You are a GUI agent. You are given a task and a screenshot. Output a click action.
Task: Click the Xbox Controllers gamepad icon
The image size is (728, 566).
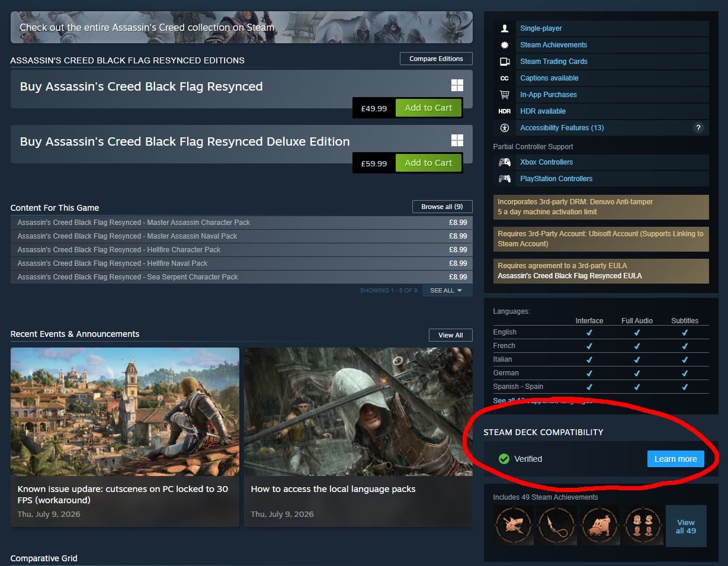click(x=505, y=162)
